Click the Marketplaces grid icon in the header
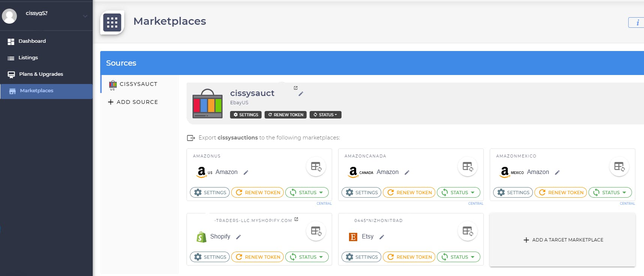 112,22
